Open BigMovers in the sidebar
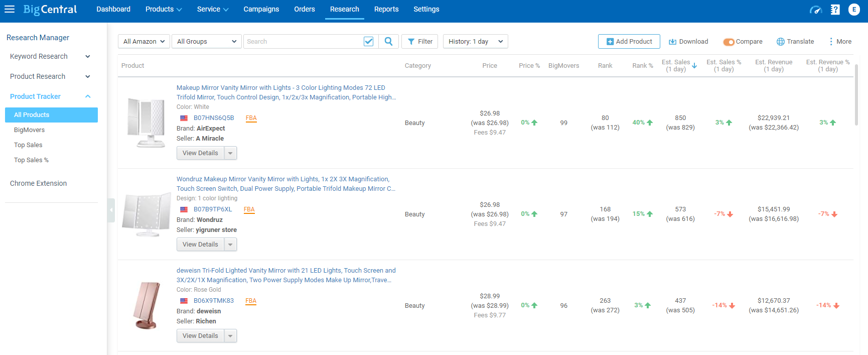The image size is (868, 355). (x=29, y=130)
